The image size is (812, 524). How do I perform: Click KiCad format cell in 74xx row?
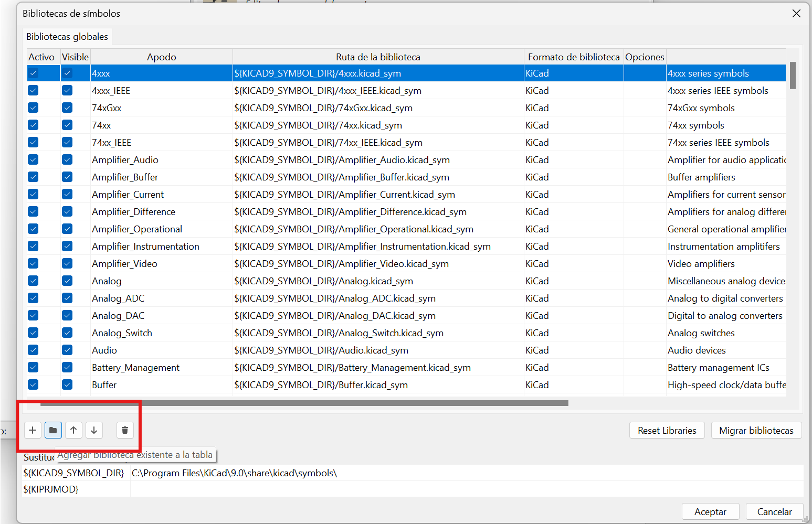point(574,125)
